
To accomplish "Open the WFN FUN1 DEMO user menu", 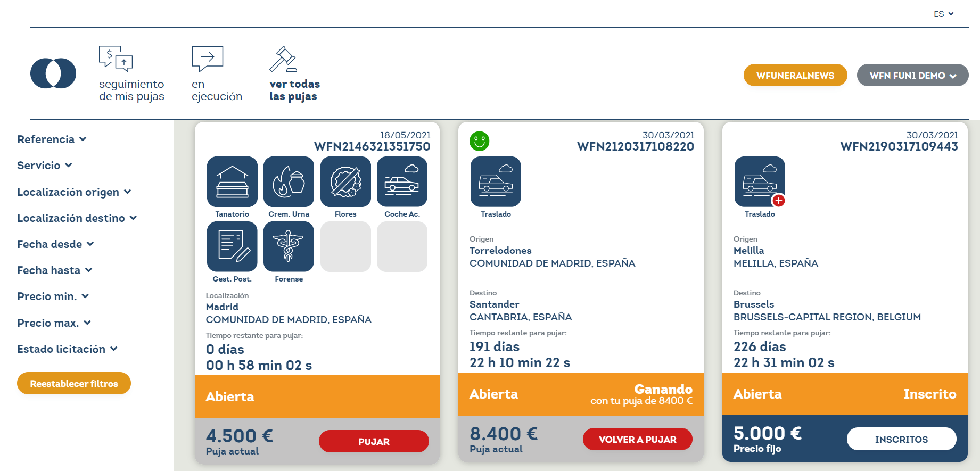I will tap(912, 76).
